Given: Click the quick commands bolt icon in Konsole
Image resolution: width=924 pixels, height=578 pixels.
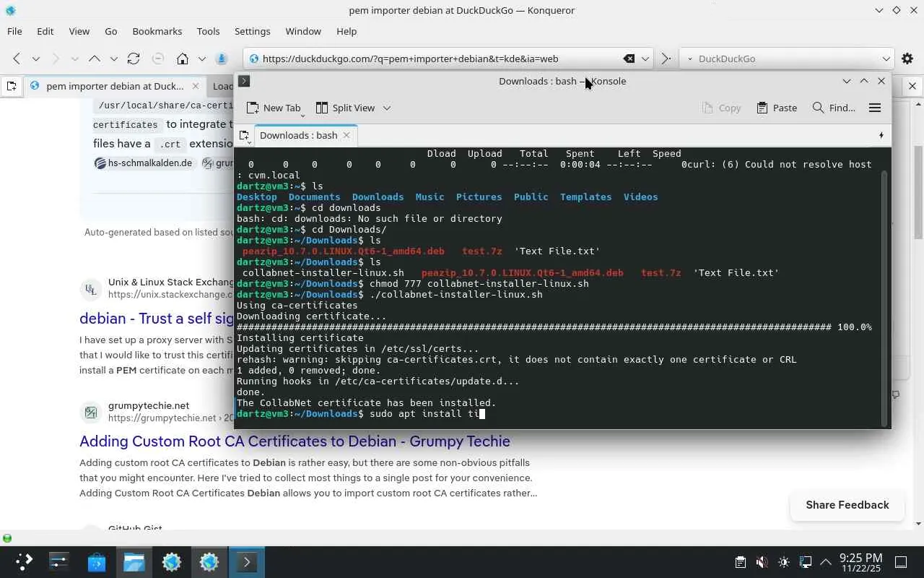Looking at the screenshot, I should coord(881,135).
